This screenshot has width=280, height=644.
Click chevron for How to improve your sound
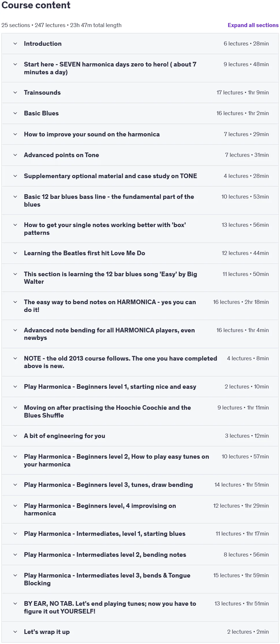pos(15,134)
